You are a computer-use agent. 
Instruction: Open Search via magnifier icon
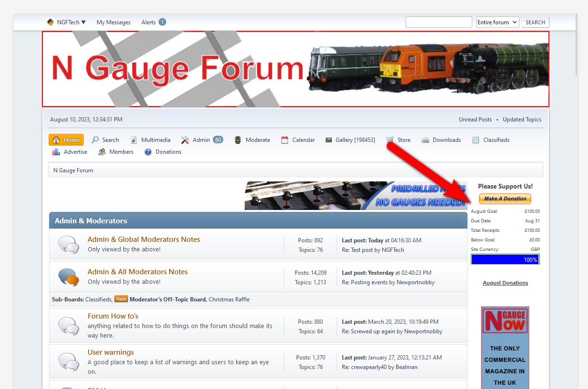95,140
